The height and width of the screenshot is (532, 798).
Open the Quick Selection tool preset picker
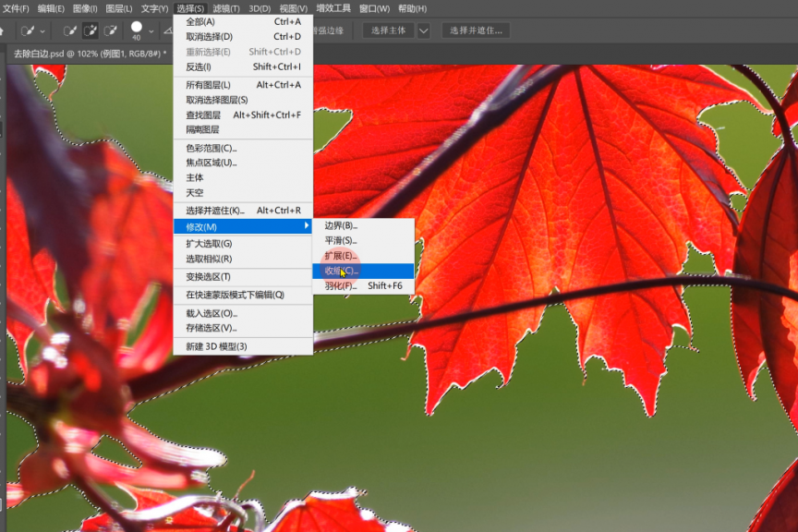pos(34,30)
